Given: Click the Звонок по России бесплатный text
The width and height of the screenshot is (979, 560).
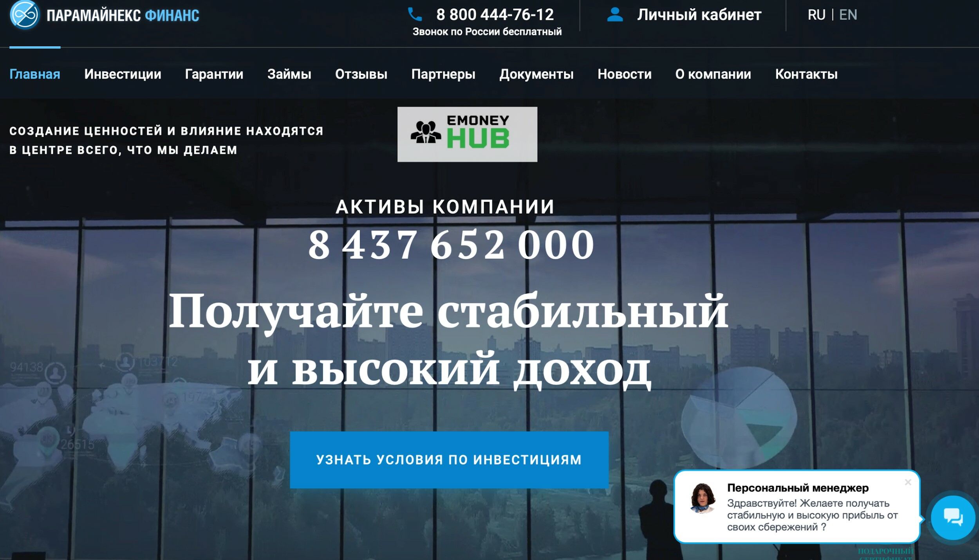Looking at the screenshot, I should [487, 32].
